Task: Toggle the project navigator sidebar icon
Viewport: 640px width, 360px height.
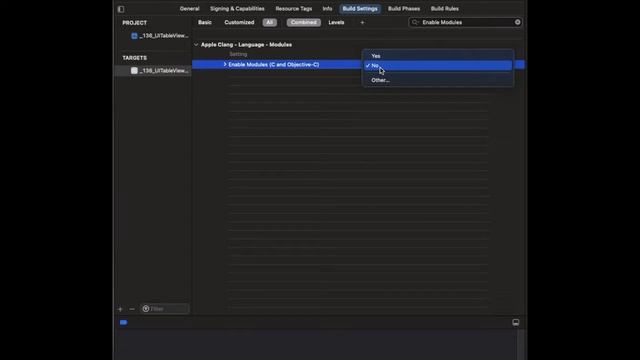Action: coord(121,9)
